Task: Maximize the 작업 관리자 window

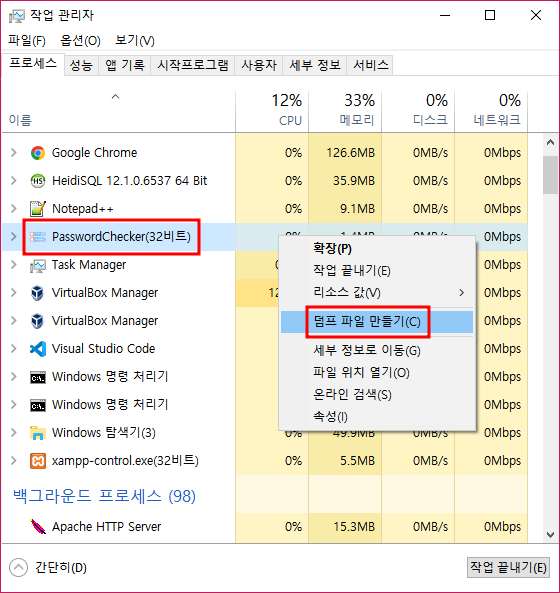Action: coord(490,16)
